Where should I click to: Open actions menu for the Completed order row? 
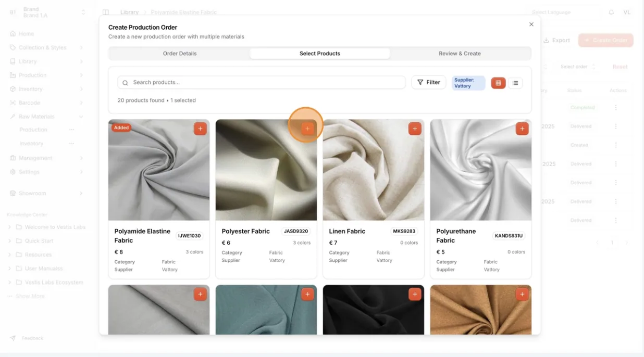point(616,108)
